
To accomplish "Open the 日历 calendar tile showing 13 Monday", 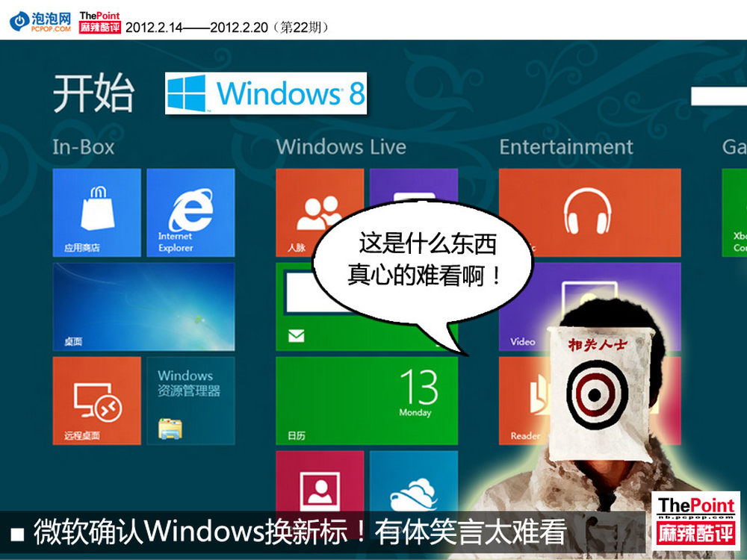I will pyautogui.click(x=367, y=400).
